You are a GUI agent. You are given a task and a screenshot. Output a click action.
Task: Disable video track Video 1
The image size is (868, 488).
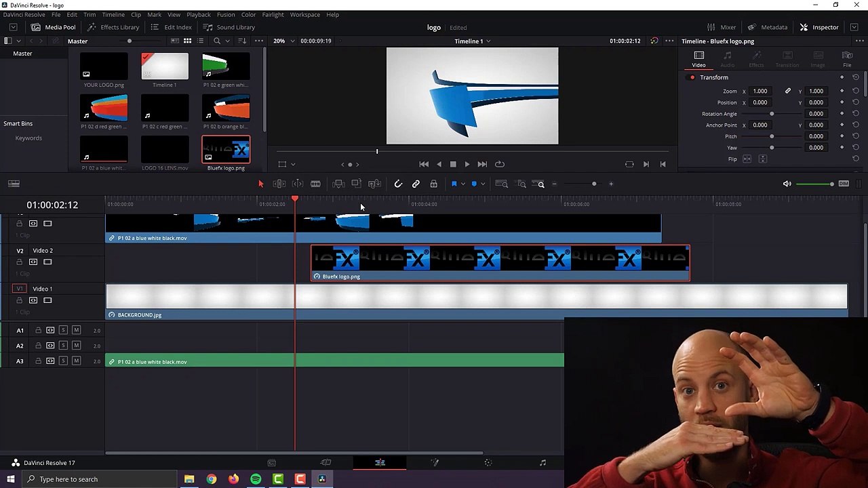[47, 300]
